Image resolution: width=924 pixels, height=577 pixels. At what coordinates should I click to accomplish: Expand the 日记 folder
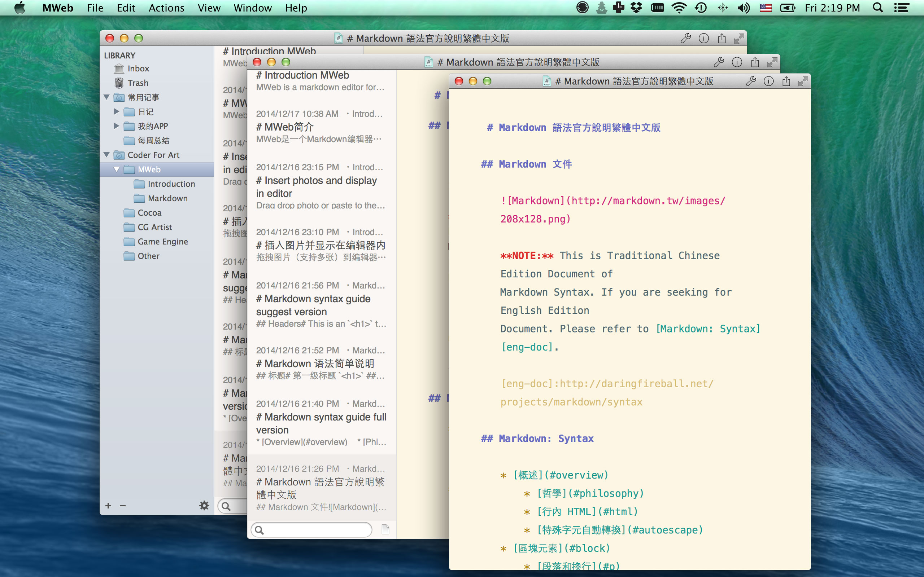point(117,111)
